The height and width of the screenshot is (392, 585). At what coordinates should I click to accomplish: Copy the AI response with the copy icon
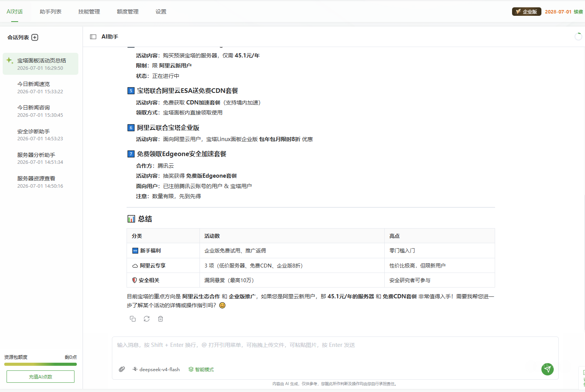pyautogui.click(x=133, y=319)
